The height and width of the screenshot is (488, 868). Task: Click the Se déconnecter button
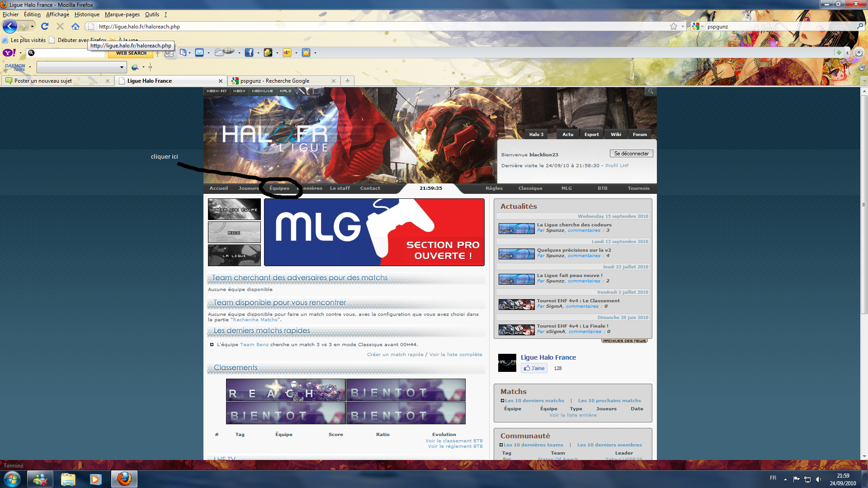(631, 154)
